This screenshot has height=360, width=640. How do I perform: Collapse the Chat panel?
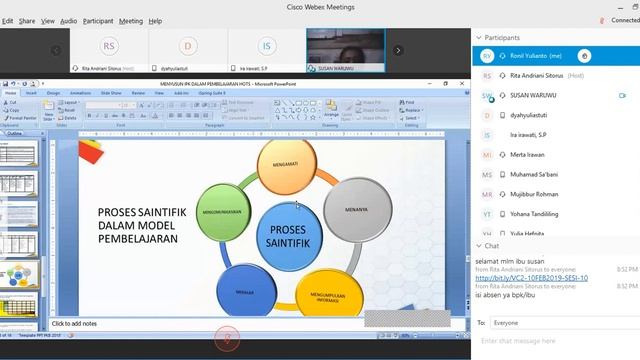(x=479, y=246)
